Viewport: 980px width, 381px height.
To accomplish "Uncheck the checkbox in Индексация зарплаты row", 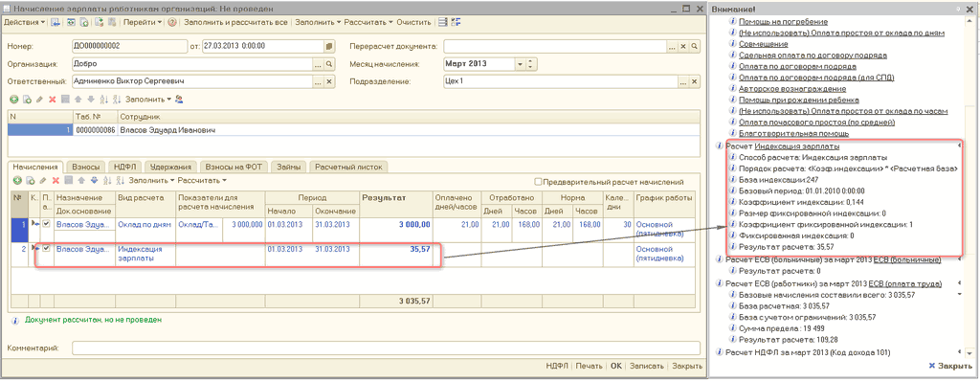I will pyautogui.click(x=46, y=248).
